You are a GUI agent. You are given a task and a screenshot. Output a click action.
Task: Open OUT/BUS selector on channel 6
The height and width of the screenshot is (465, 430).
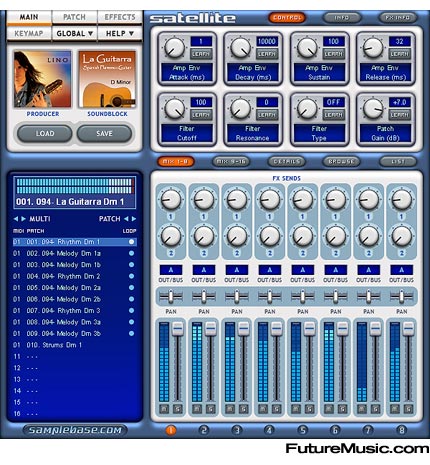(x=336, y=270)
